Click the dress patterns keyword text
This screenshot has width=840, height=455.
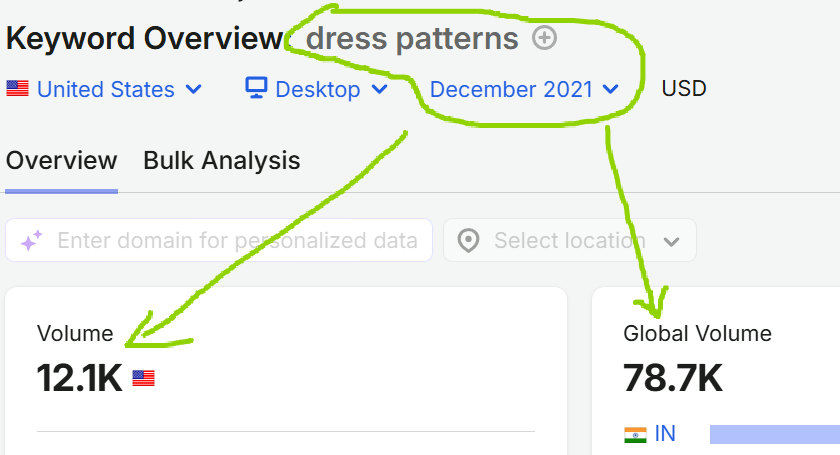(x=412, y=39)
